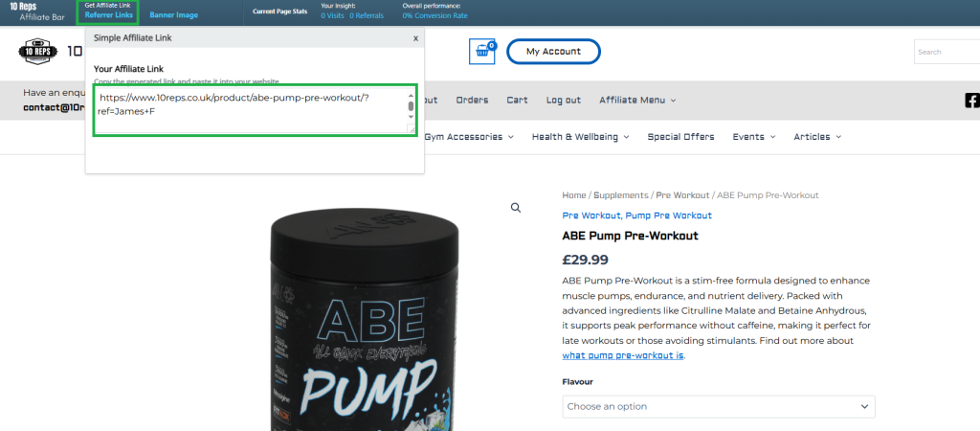Image resolution: width=980 pixels, height=431 pixels.
Task: Expand the Articles menu
Action: (817, 137)
